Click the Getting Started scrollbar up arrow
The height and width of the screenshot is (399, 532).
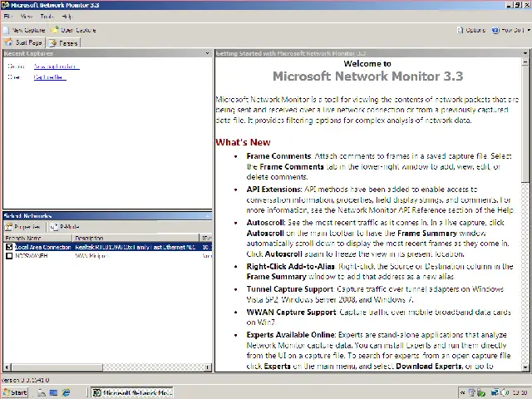click(x=525, y=62)
